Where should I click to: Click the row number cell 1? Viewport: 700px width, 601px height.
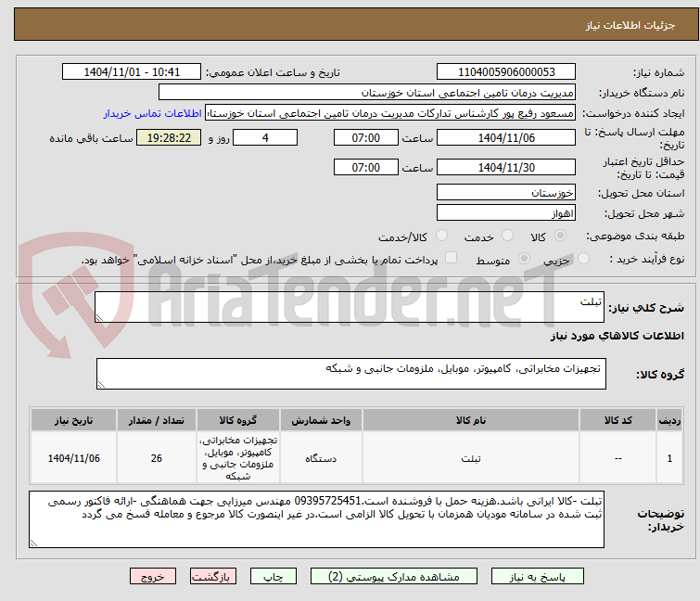pos(669,458)
